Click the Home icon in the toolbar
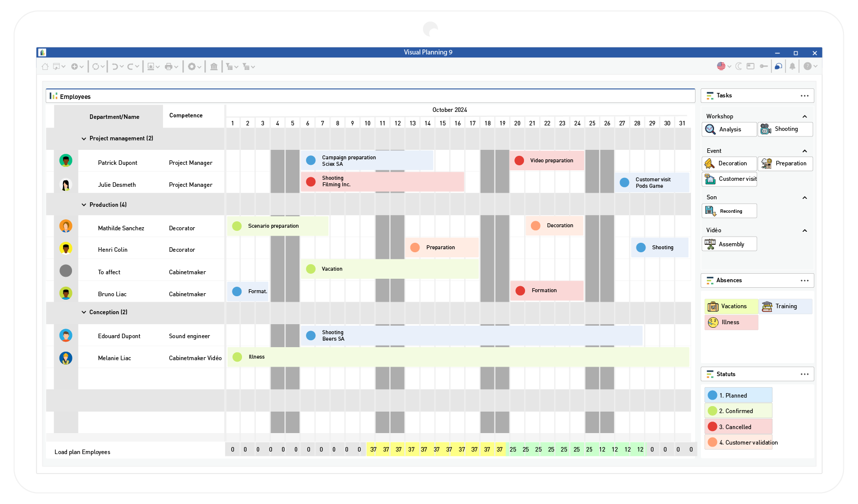 pos(45,66)
